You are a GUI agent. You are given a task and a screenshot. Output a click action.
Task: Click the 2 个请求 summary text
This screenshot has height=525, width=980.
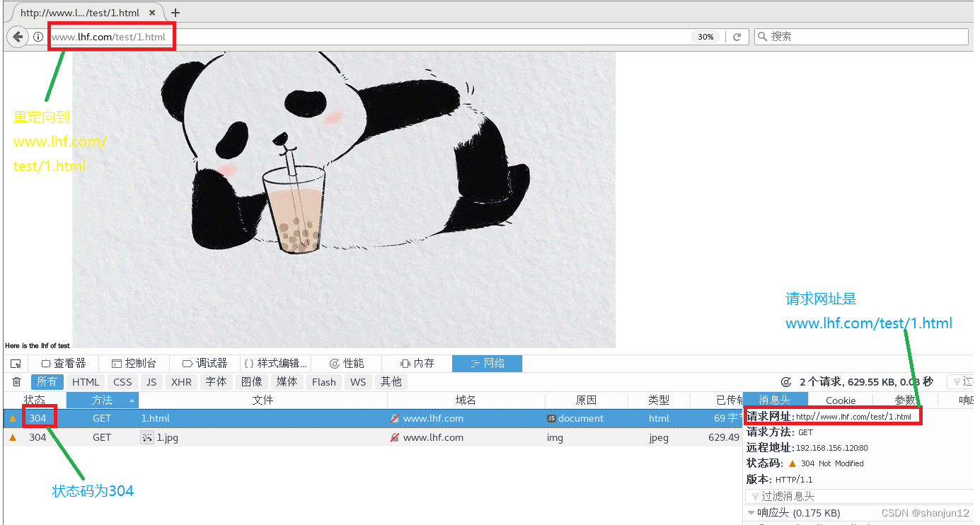(866, 382)
